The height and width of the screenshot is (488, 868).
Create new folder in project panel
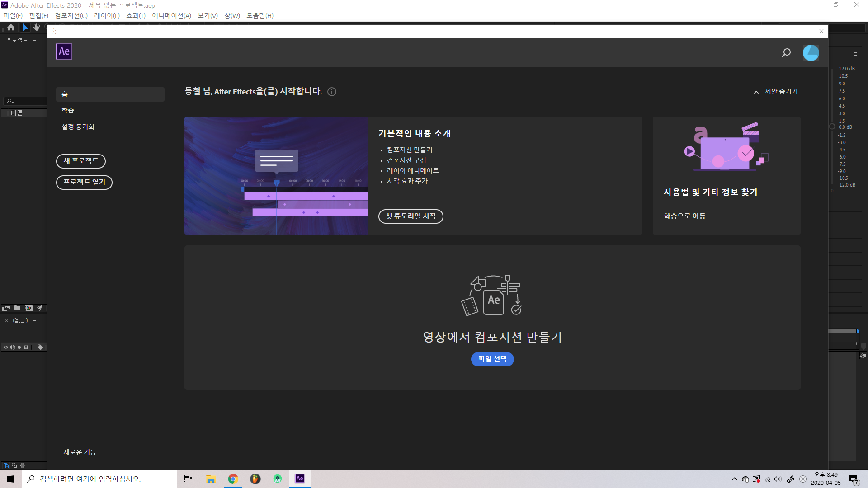click(17, 308)
